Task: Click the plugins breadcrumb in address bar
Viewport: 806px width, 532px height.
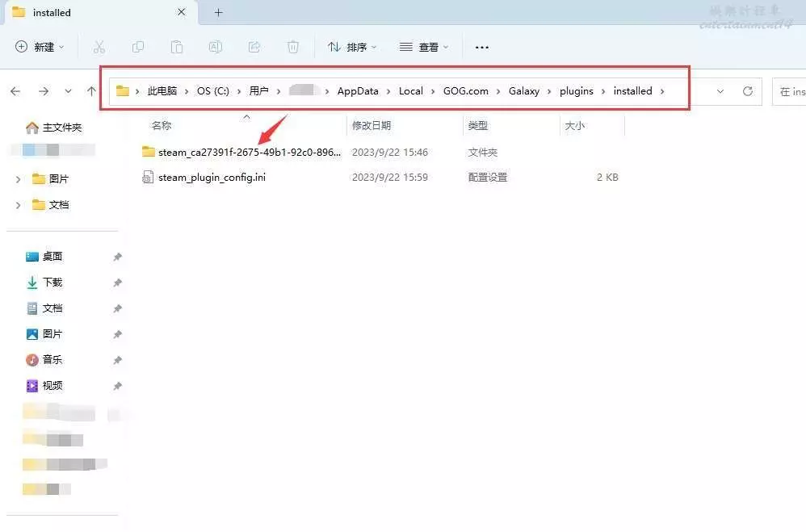Action: [x=576, y=91]
